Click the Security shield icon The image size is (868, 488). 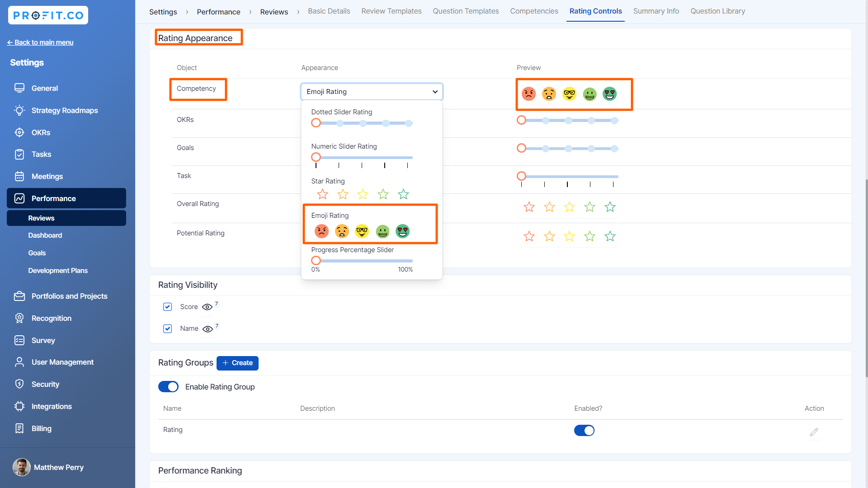19,384
